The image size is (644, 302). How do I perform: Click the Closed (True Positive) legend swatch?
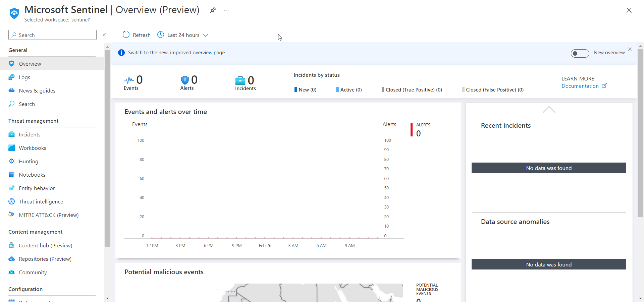point(383,89)
